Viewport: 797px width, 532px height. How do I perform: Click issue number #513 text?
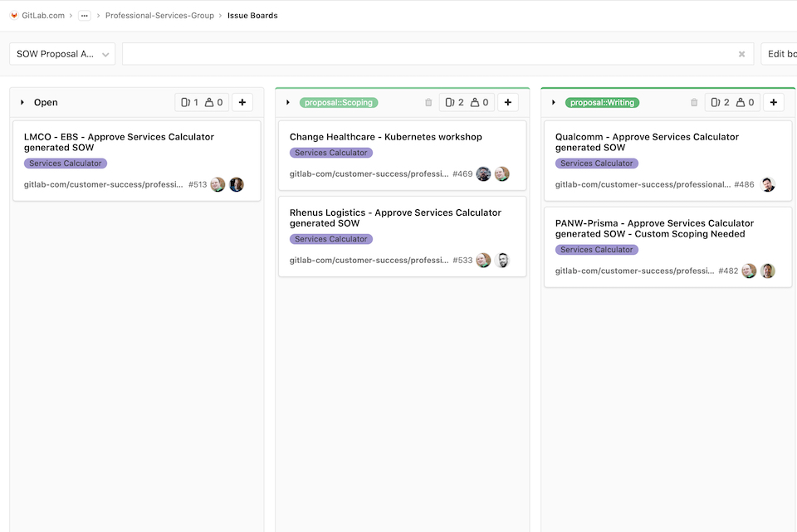pyautogui.click(x=198, y=184)
